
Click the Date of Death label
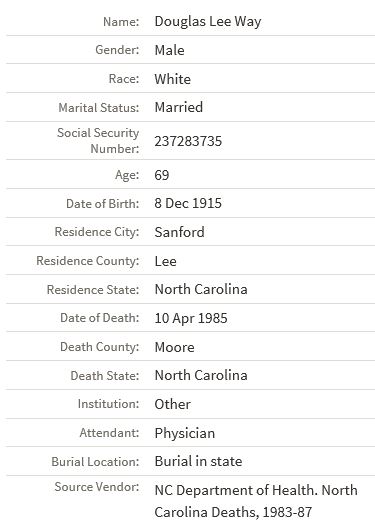99,318
